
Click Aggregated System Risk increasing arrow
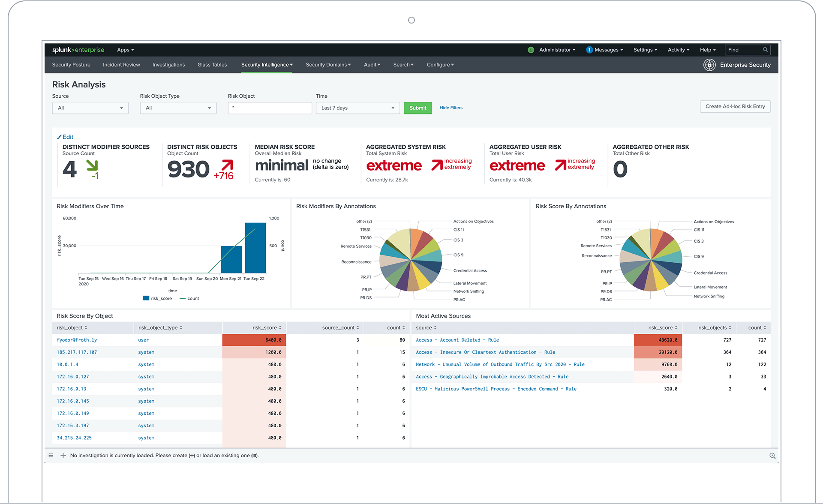click(x=437, y=165)
